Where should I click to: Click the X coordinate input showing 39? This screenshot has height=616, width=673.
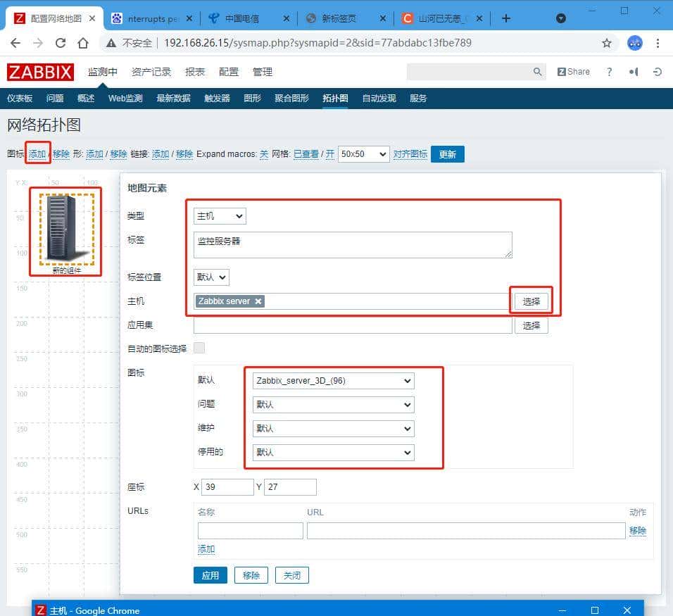[227, 486]
